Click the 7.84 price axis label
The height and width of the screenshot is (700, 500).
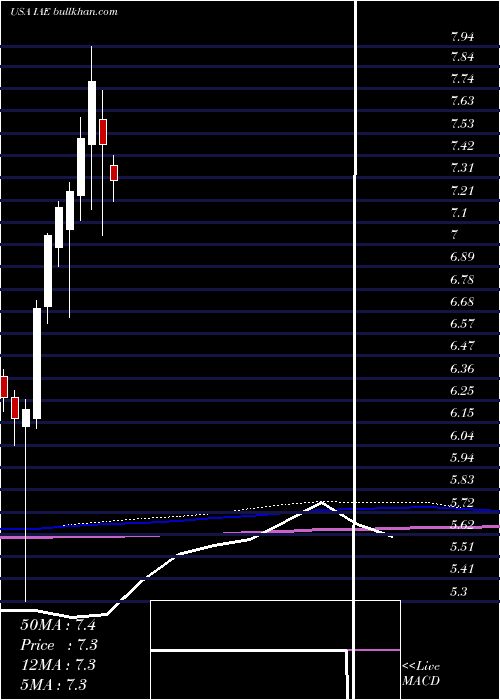(x=462, y=57)
